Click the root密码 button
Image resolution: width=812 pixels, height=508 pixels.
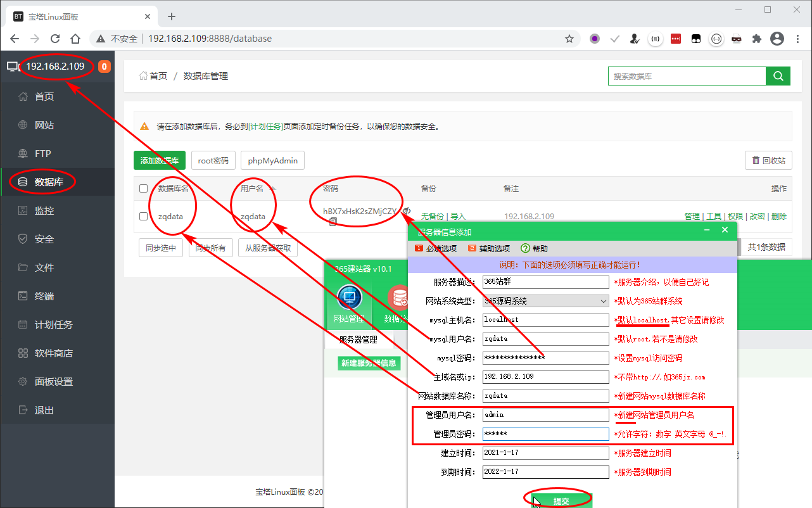(213, 161)
